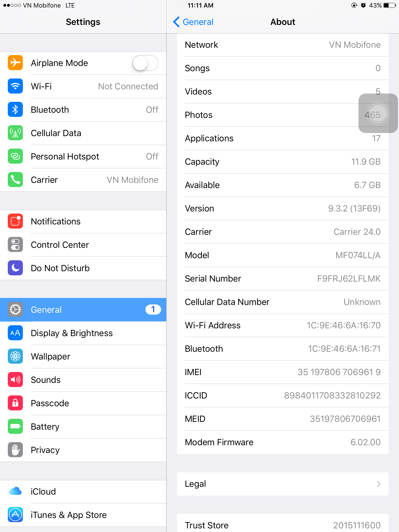Tap the Wi-Fi icon in Settings sidebar

tap(15, 86)
